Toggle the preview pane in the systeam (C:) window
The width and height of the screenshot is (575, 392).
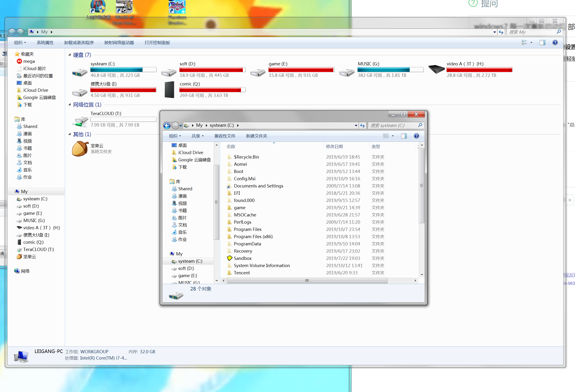pos(404,136)
